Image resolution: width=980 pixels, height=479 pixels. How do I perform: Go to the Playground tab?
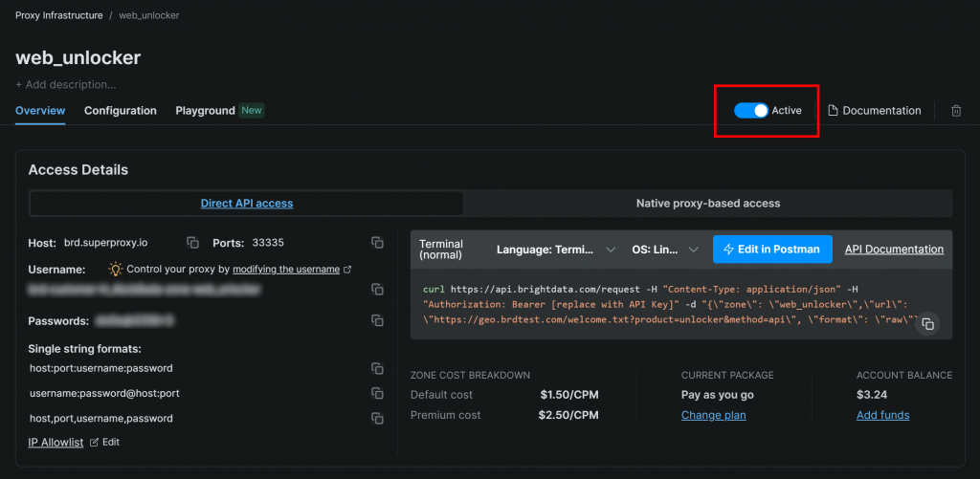coord(205,111)
